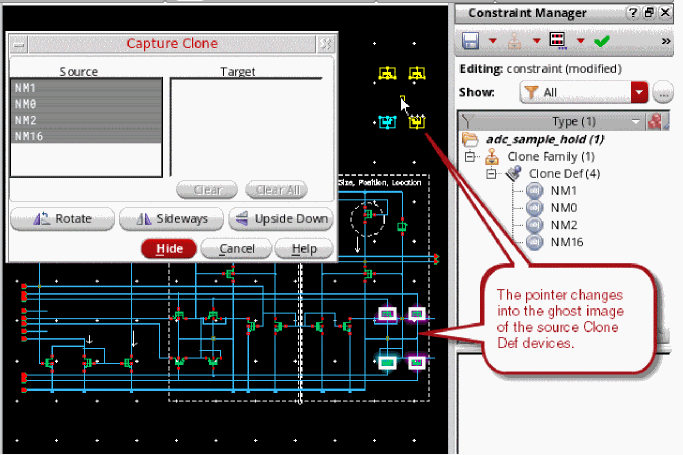
Task: Click the green checkmark verify icon
Action: point(601,41)
